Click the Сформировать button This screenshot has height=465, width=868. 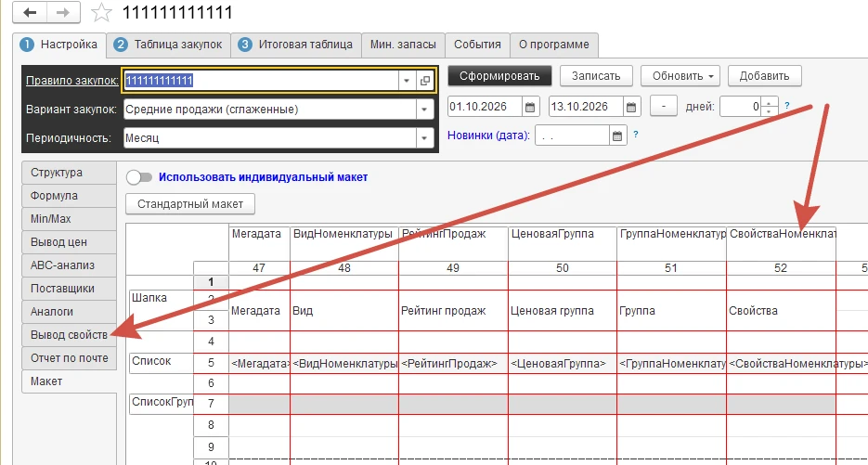click(499, 76)
